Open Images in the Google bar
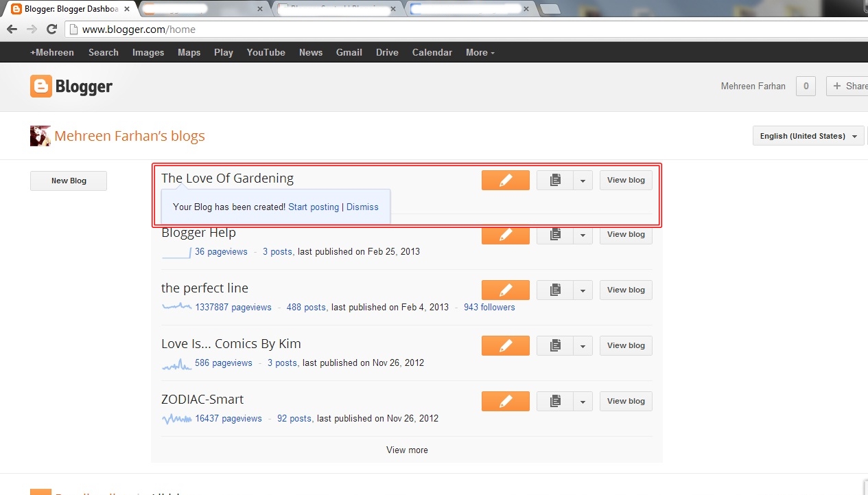 [148, 52]
